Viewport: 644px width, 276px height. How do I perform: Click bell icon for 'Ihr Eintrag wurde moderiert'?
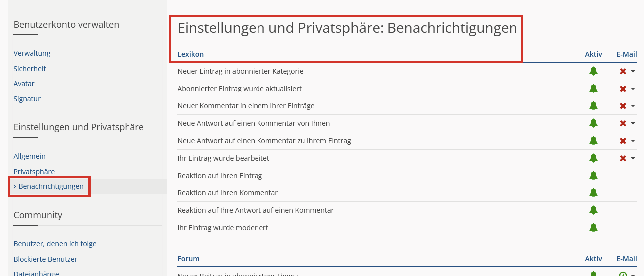pyautogui.click(x=593, y=228)
